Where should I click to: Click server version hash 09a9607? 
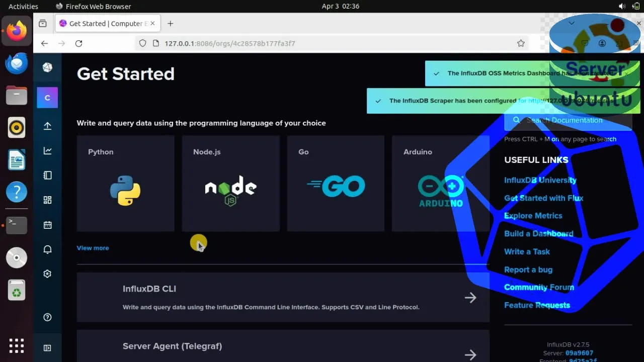[579, 353]
